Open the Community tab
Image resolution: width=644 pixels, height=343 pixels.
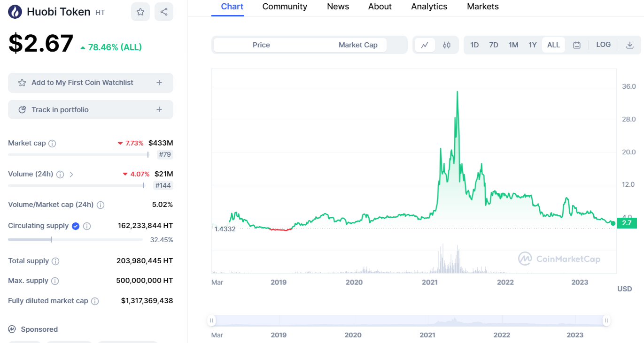pos(285,7)
